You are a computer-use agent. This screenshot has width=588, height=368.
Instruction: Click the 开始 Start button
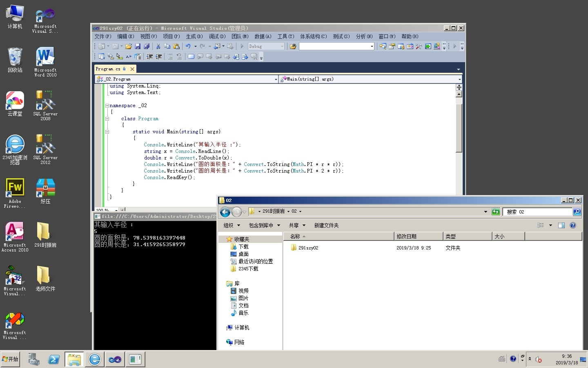pos(10,359)
